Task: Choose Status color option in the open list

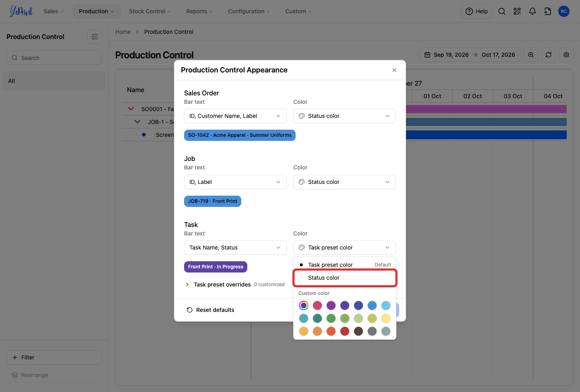Action: pyautogui.click(x=345, y=278)
